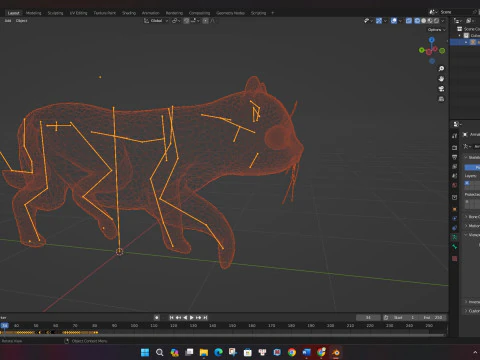
Task: Open the Shading workspace tab
Action: tap(129, 13)
